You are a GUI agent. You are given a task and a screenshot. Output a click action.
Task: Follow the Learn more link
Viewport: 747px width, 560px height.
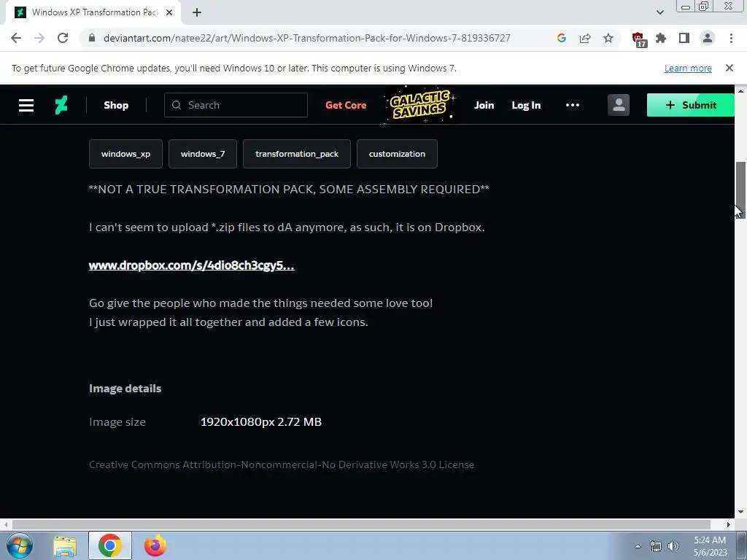click(688, 68)
